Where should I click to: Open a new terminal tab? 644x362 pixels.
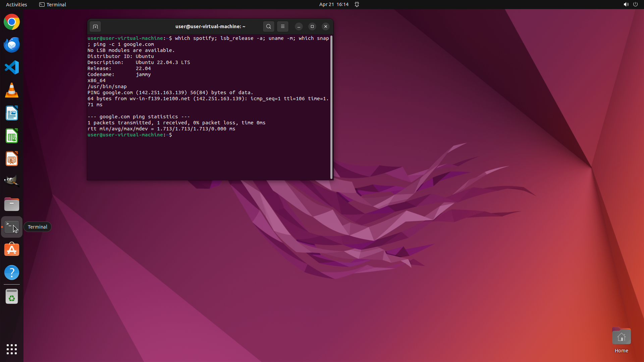[95, 26]
